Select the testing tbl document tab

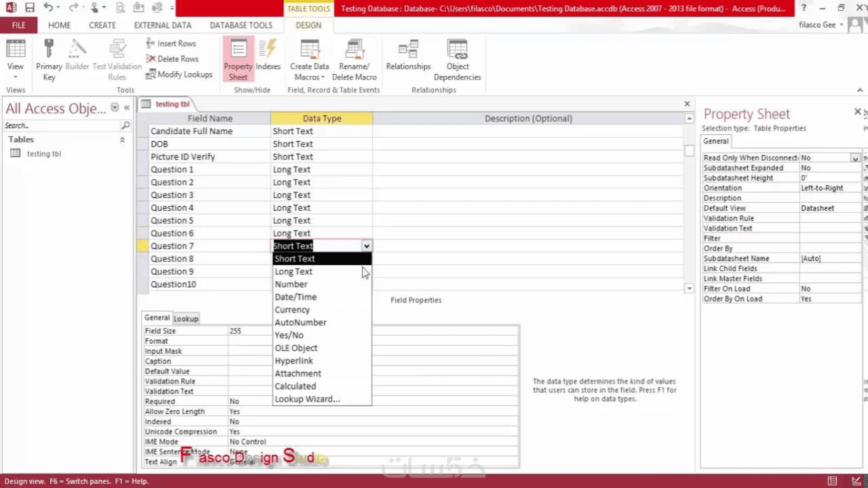167,104
